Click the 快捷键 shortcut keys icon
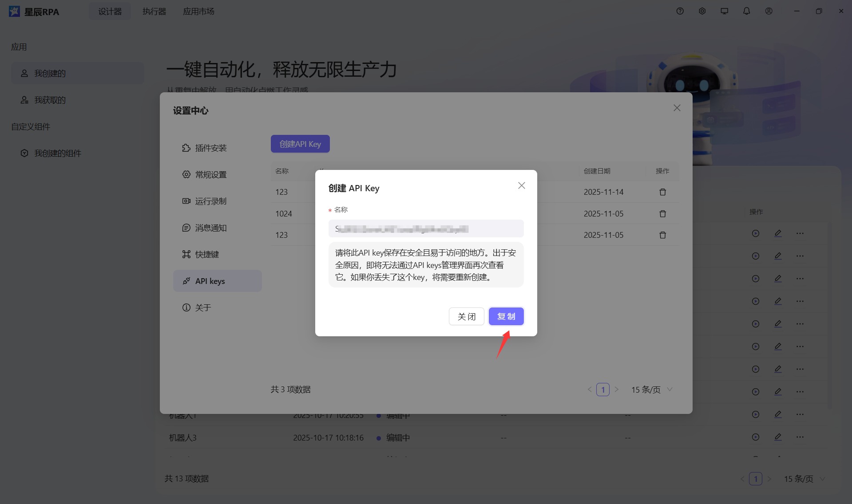Image resolution: width=852 pixels, height=504 pixels. coord(186,254)
